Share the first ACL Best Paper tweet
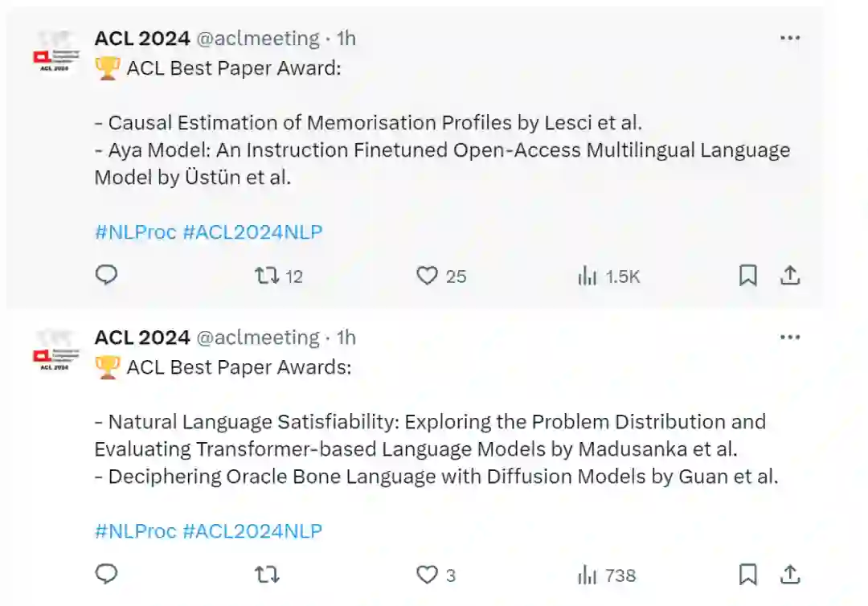 pyautogui.click(x=791, y=276)
